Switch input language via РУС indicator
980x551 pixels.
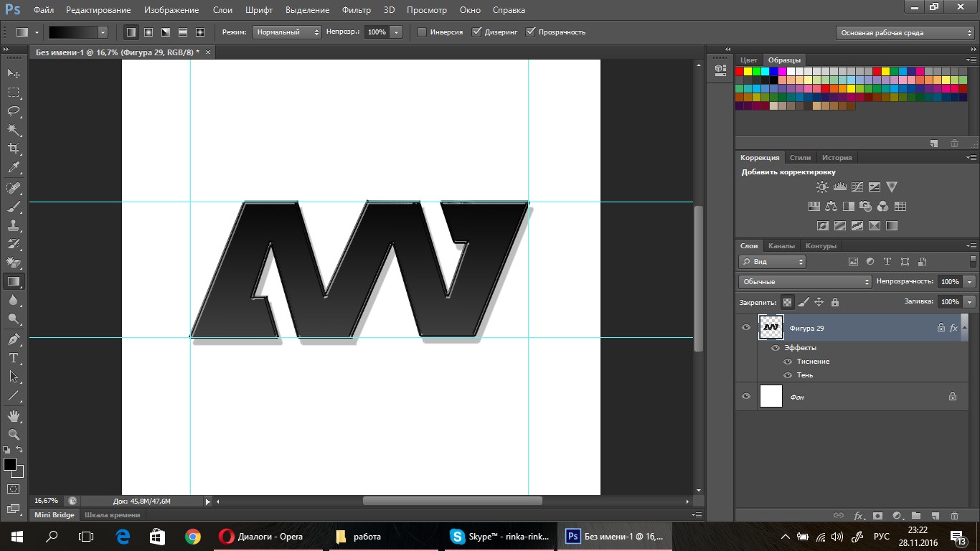point(881,536)
